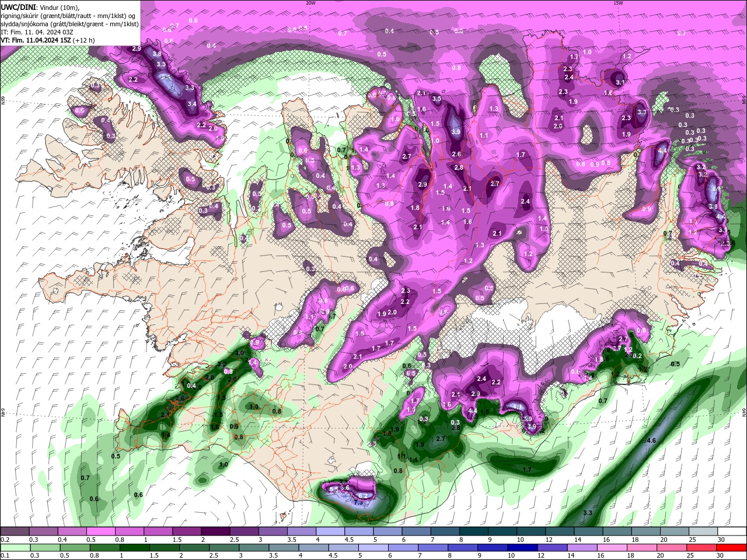The image size is (747, 560).
Task: Select the pale green 0.1 swatch, lower legend row
Action: (x=15, y=548)
